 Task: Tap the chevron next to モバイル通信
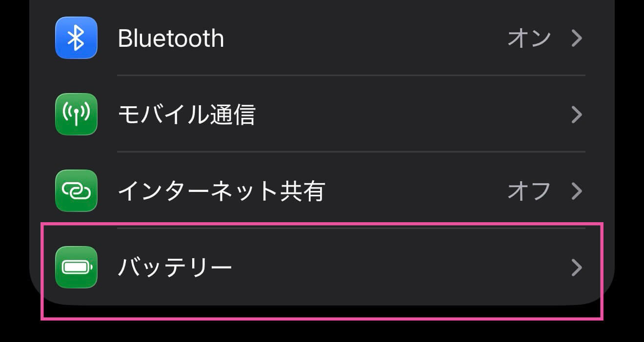coord(577,114)
